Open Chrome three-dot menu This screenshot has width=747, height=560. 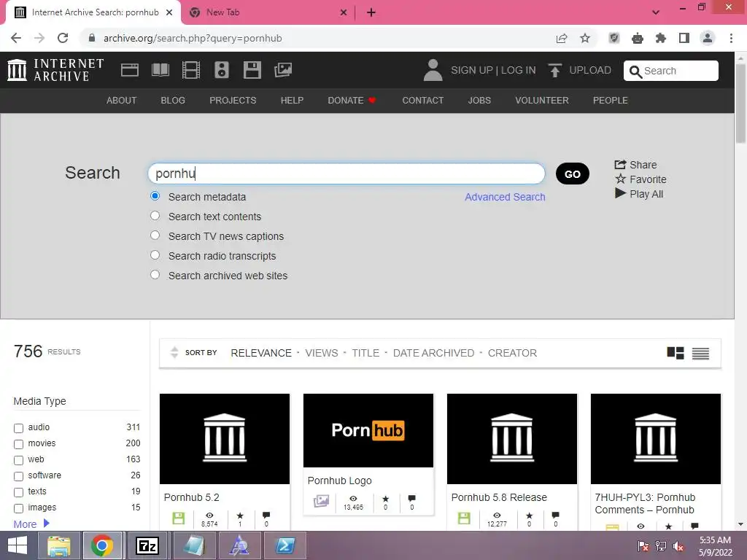(731, 38)
